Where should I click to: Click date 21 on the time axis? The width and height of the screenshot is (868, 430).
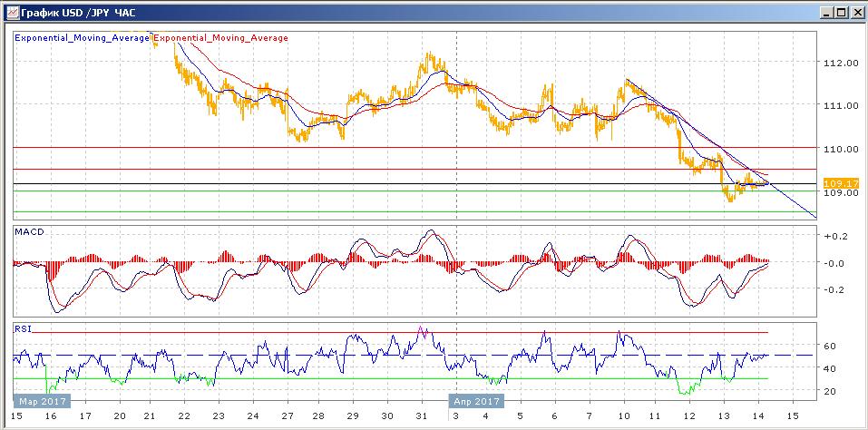[150, 415]
